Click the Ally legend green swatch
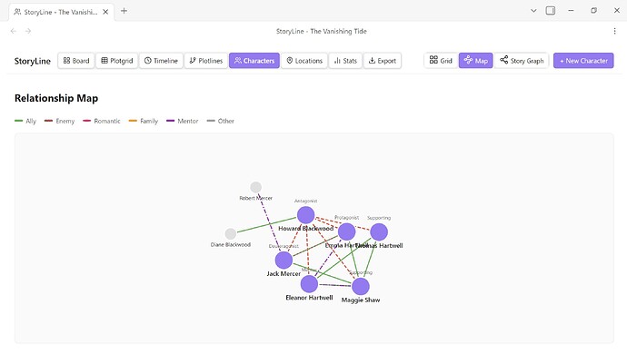 click(x=19, y=121)
